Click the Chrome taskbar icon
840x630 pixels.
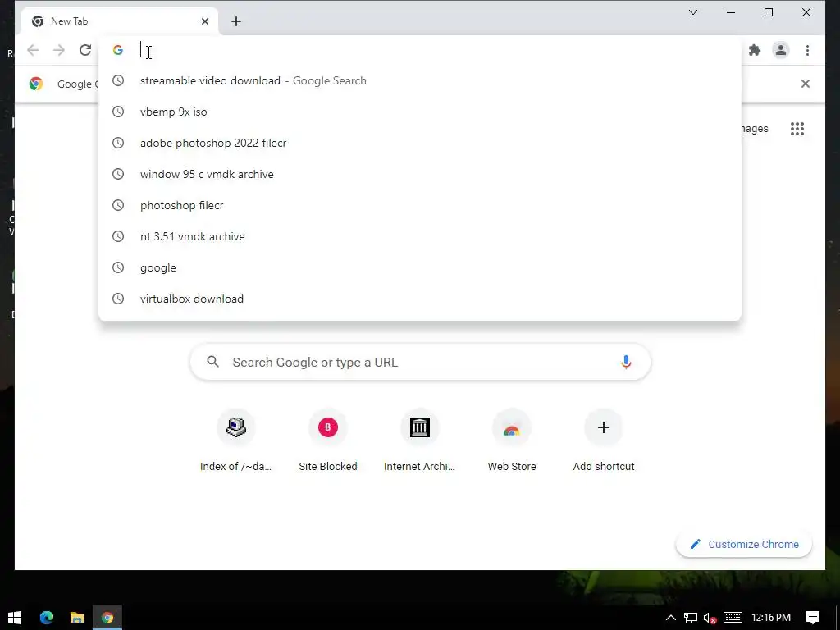107,618
